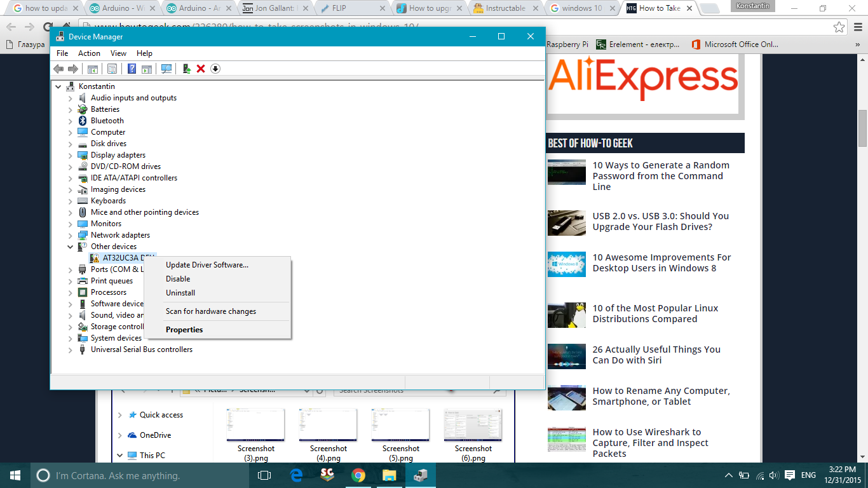
Task: Collapse the Other devices category
Action: pos(71,246)
